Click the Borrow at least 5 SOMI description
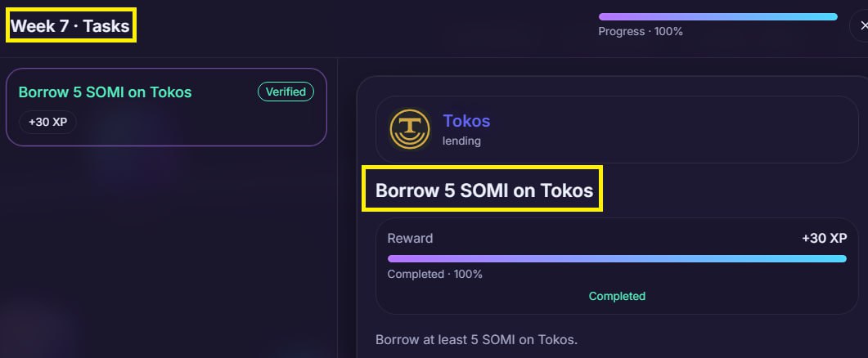Image resolution: width=868 pixels, height=358 pixels. [x=476, y=339]
